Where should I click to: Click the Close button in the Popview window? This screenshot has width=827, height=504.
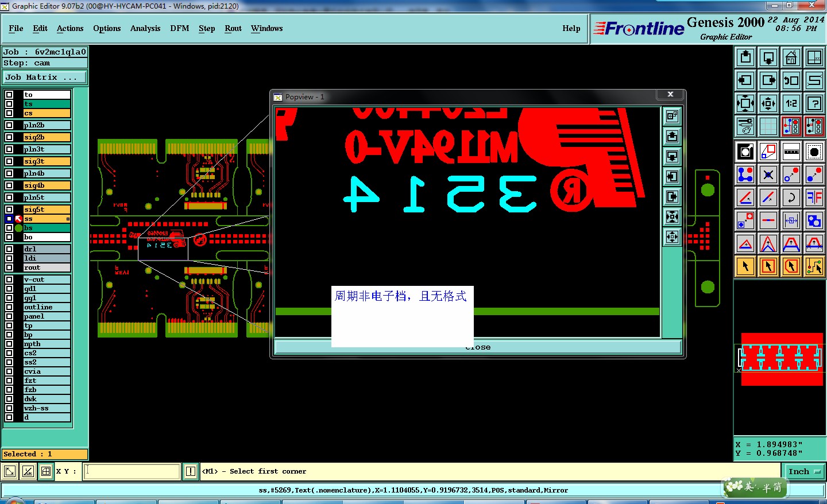(x=478, y=347)
